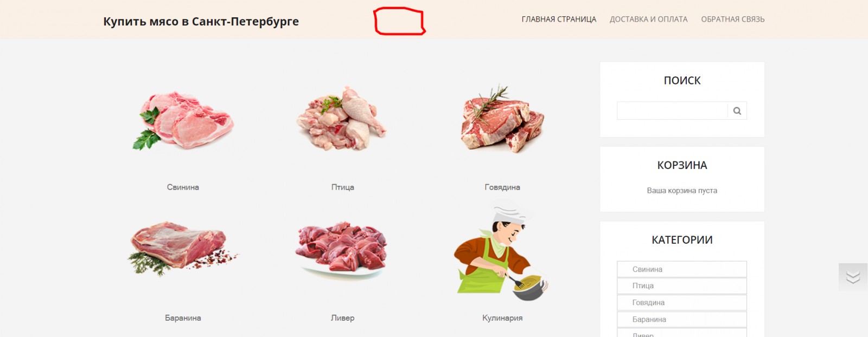Select Птица in the categories list
This screenshot has height=337, width=868.
pyautogui.click(x=682, y=286)
